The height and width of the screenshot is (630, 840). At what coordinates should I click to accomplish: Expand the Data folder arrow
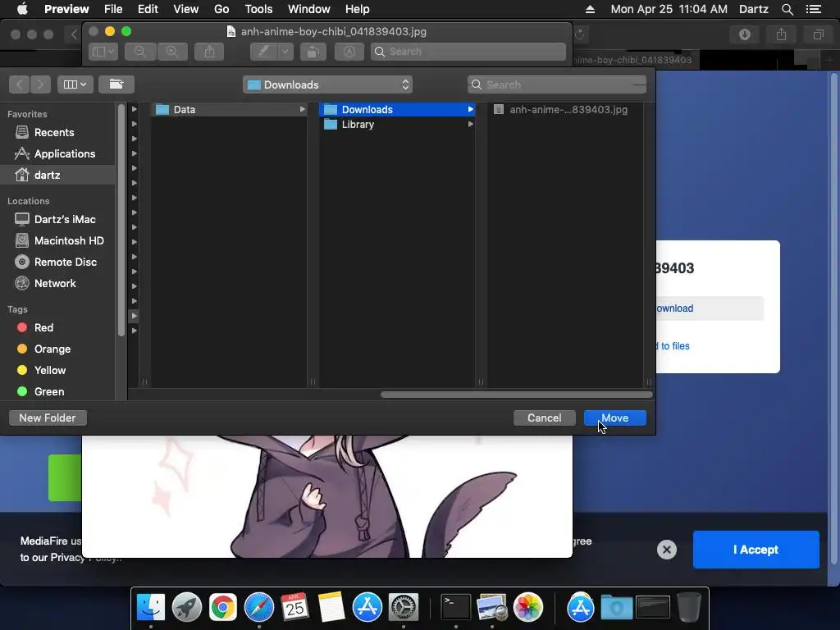tap(302, 109)
